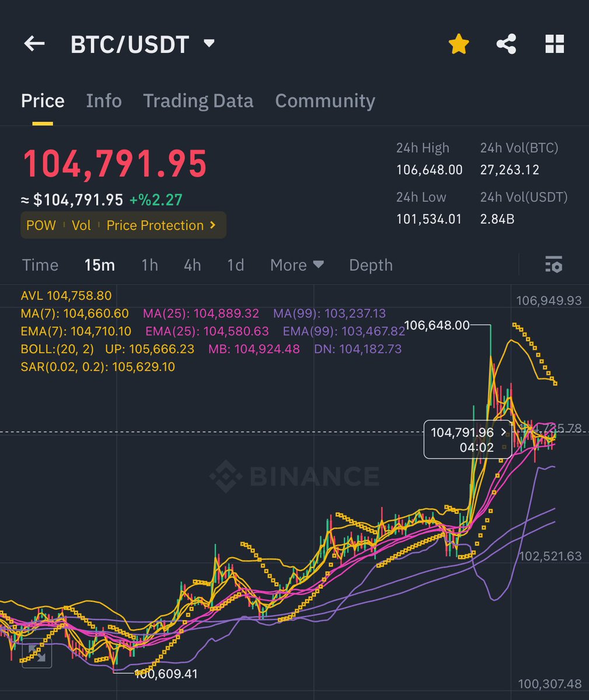Open the BTC/USDT pair selector dropdown
This screenshot has height=700, width=589.
pos(143,44)
